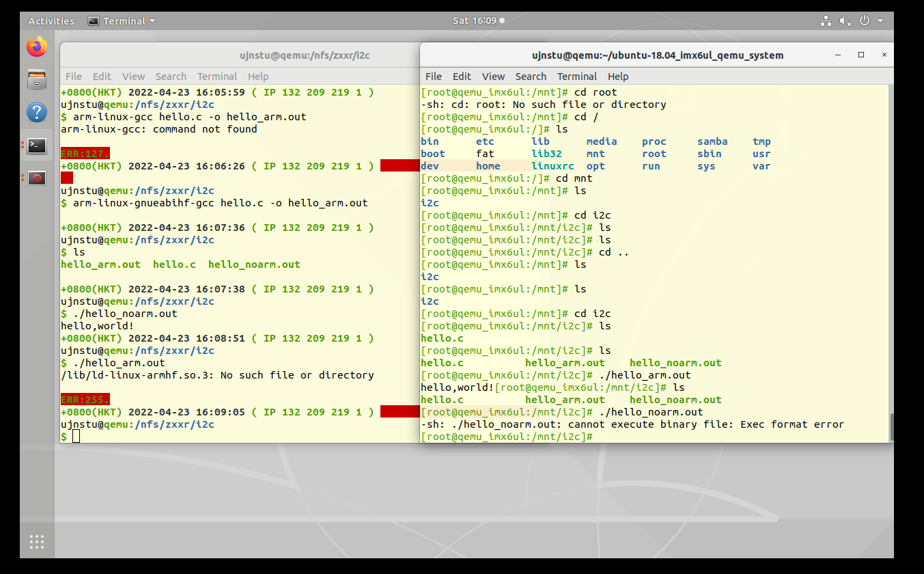Click '-sh: cd: root: No such file' line

pyautogui.click(x=544, y=105)
